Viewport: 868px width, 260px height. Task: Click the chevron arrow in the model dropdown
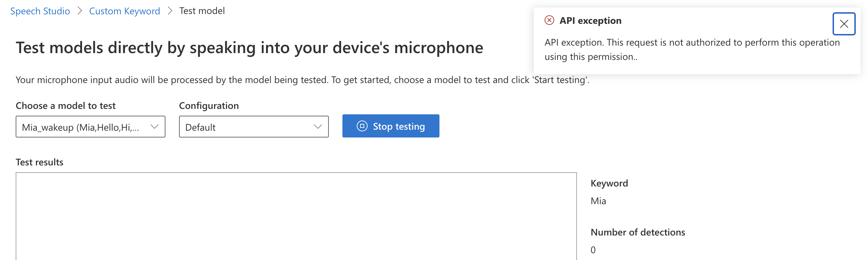point(155,127)
